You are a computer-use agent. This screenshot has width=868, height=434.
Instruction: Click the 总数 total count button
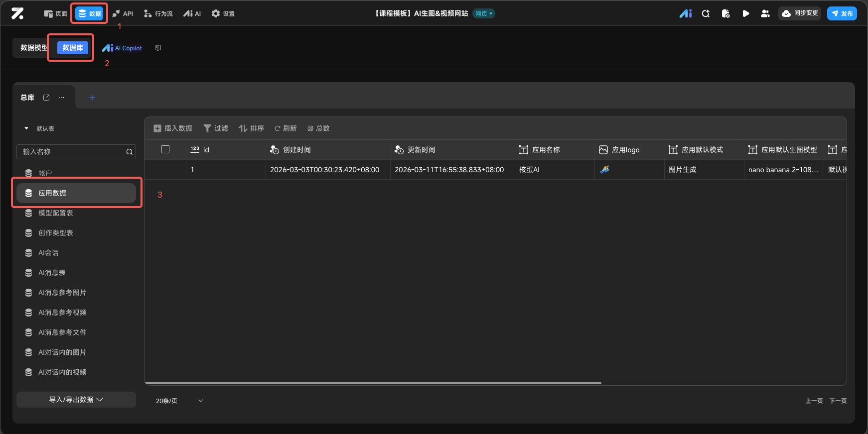318,128
